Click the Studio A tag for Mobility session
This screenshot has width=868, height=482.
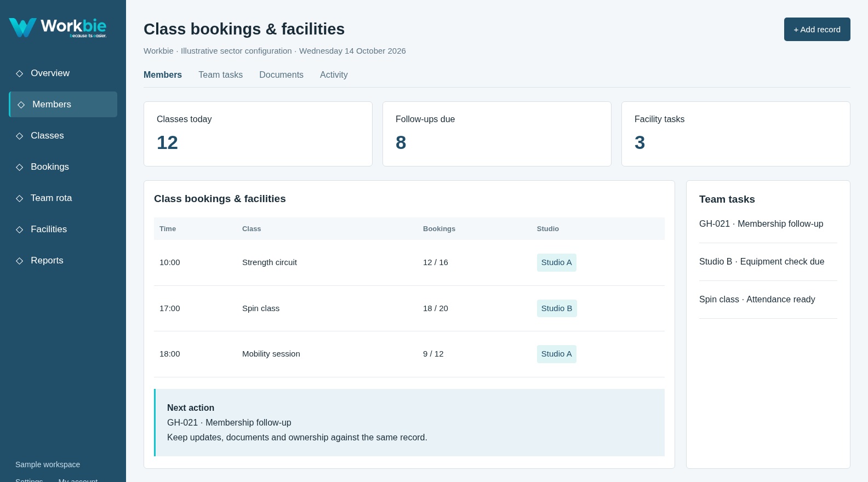click(557, 354)
